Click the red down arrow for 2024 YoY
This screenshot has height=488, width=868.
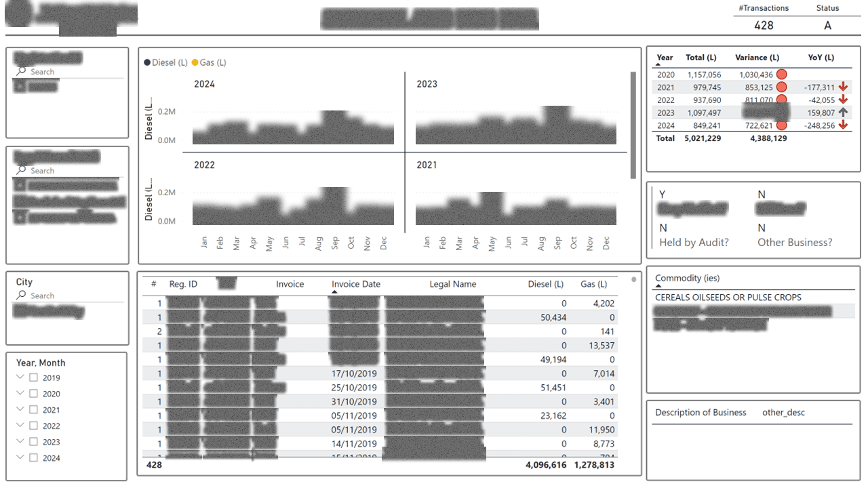click(x=842, y=125)
